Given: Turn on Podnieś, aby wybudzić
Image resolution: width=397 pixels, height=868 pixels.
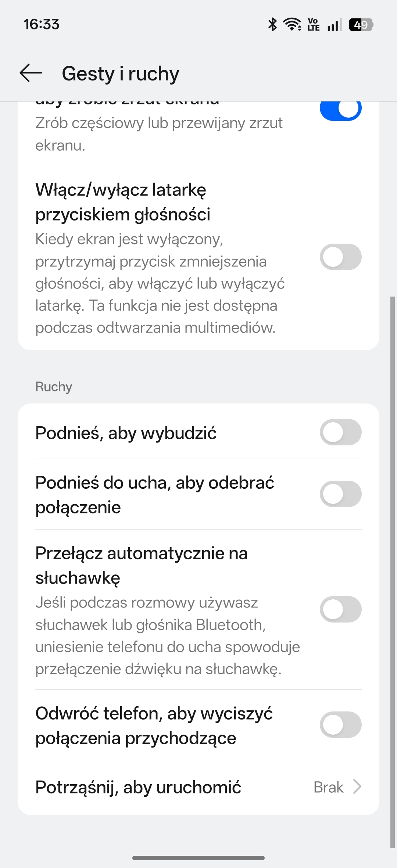Looking at the screenshot, I should click(x=340, y=432).
